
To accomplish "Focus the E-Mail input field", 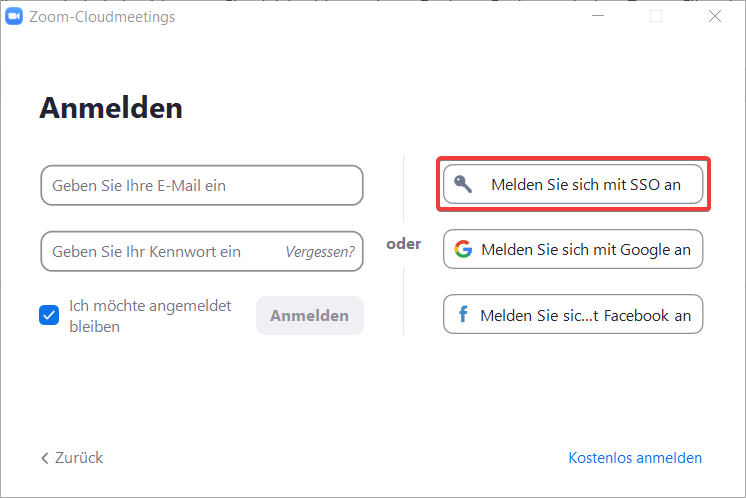I will coord(202,186).
